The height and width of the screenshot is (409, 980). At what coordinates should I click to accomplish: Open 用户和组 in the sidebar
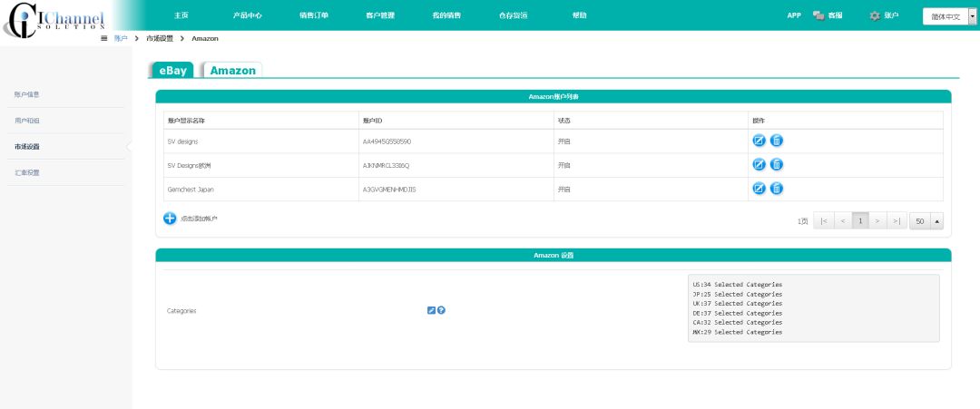(x=27, y=121)
